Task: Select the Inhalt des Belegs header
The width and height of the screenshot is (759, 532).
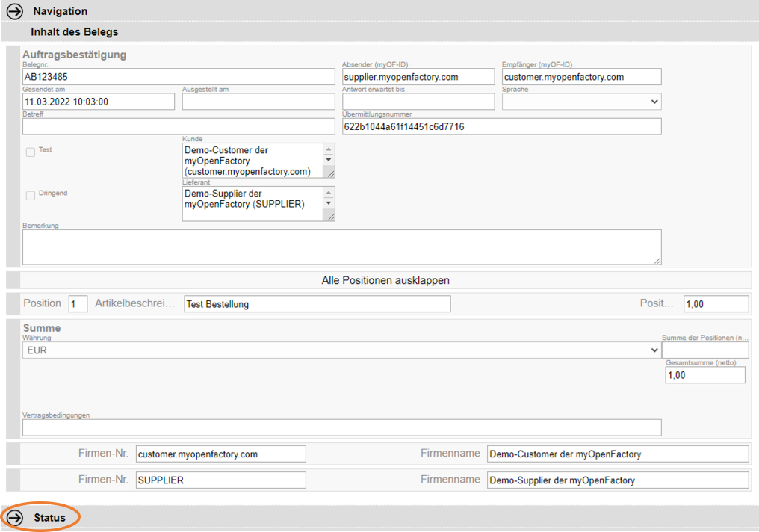Action: (75, 32)
